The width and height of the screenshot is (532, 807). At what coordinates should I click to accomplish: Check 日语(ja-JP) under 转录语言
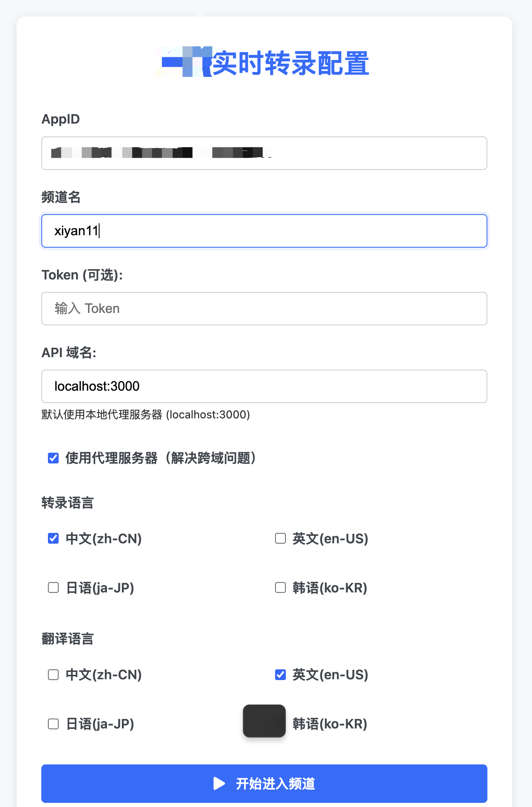(x=52, y=587)
